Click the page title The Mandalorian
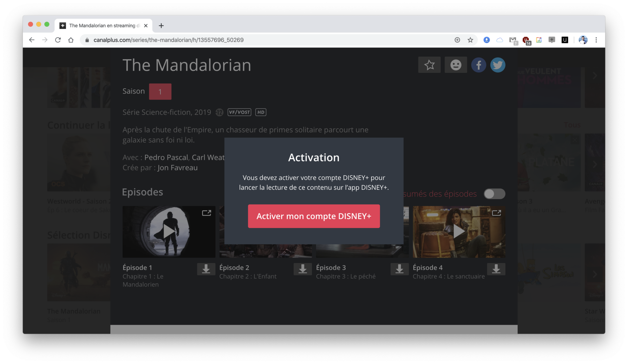The width and height of the screenshot is (628, 364). (187, 65)
